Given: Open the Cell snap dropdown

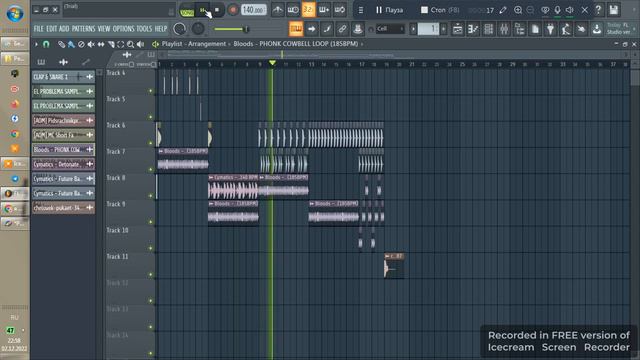Looking at the screenshot, I should tap(390, 29).
